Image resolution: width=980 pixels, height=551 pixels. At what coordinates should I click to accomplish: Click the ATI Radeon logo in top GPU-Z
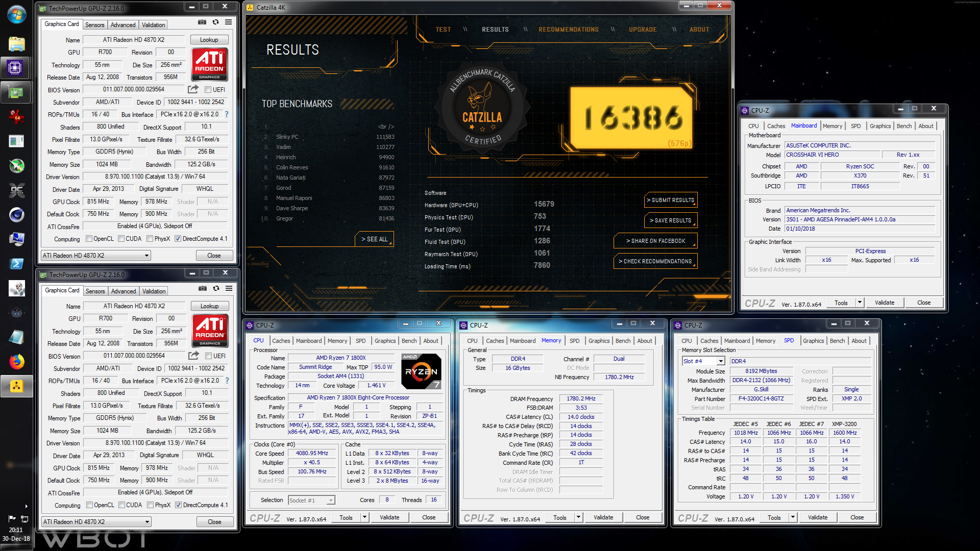pos(209,64)
